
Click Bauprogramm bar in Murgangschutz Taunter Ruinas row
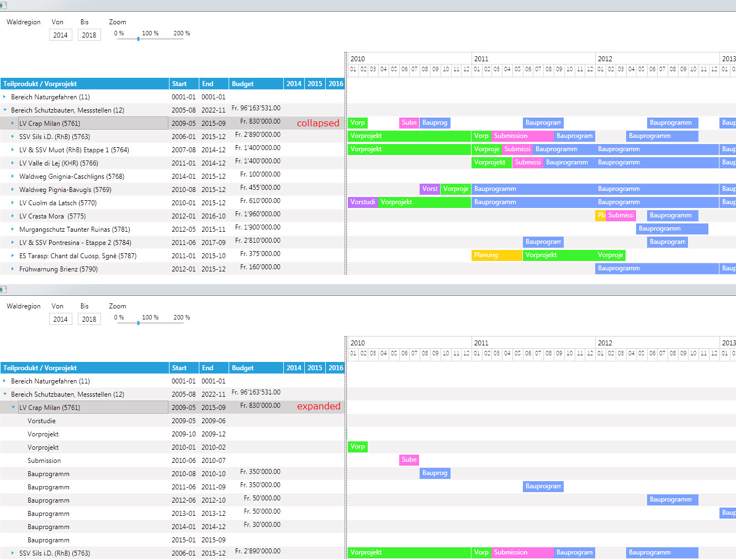(672, 229)
